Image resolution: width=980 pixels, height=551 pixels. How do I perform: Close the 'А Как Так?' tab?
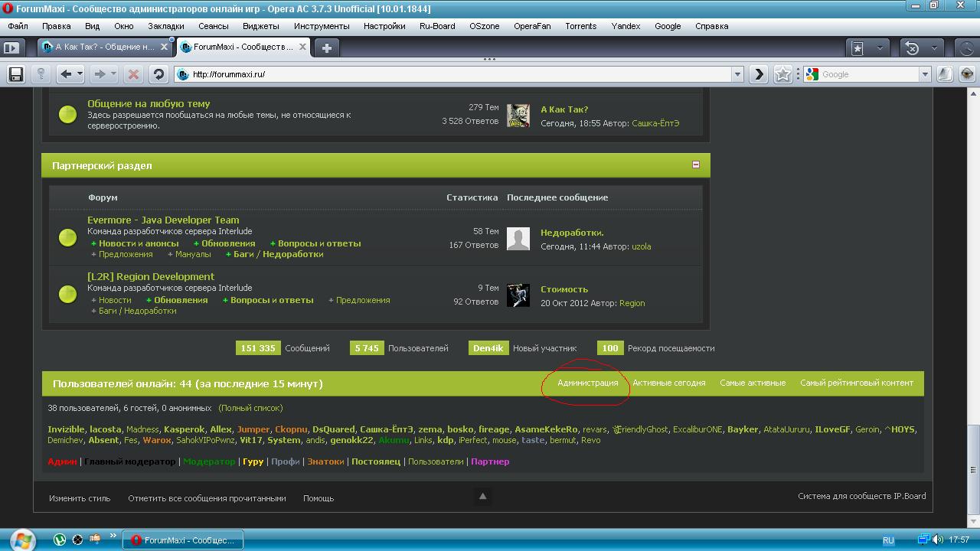[x=164, y=47]
